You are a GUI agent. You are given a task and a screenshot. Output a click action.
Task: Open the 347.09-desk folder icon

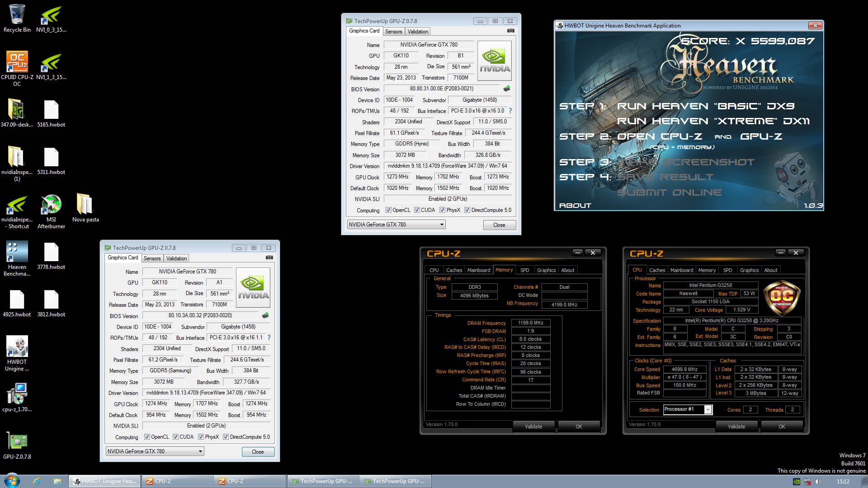[17, 113]
